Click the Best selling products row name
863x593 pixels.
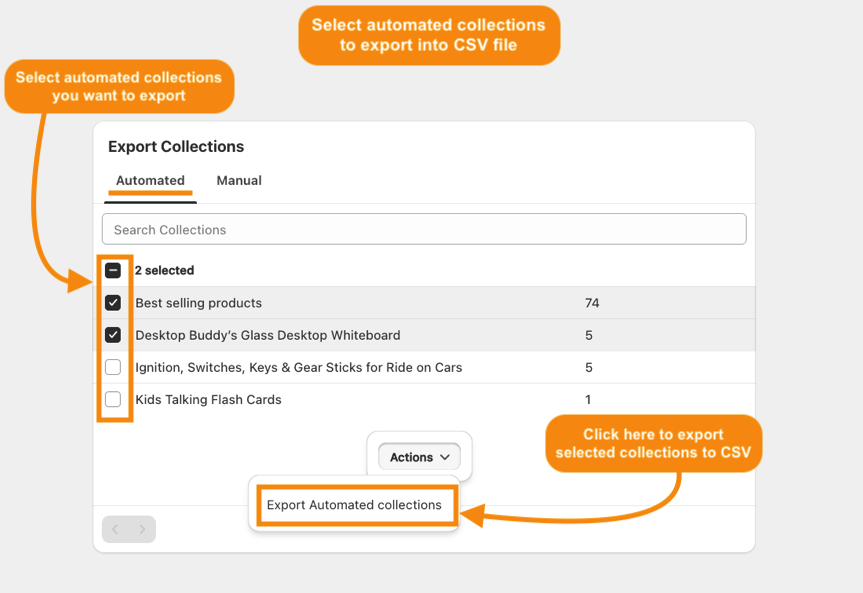(x=199, y=303)
